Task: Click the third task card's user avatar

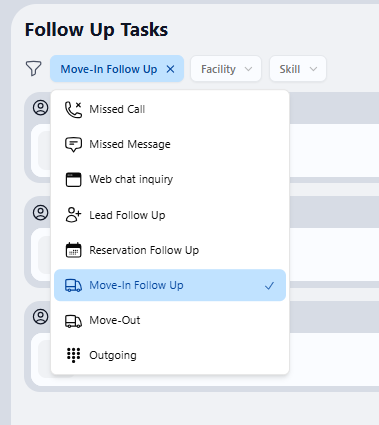Action: pos(41,316)
